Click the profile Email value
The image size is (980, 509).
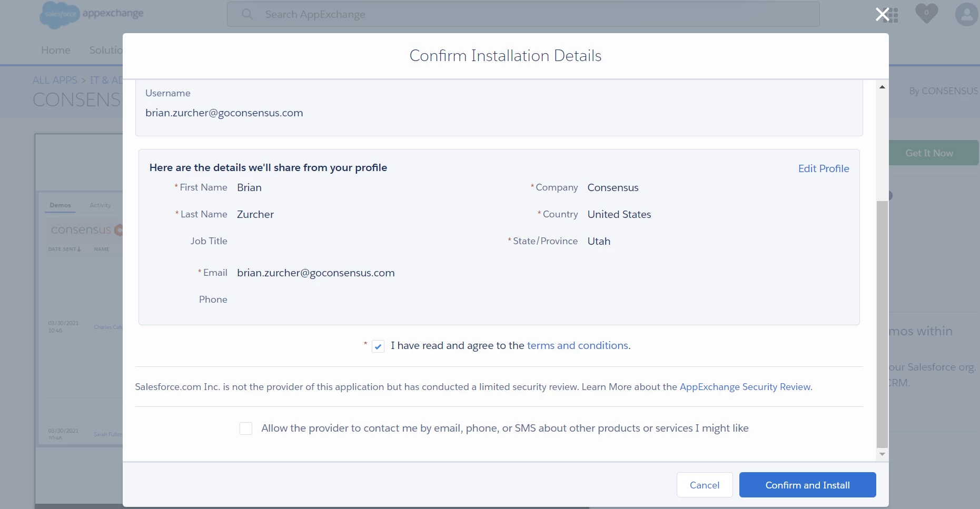pos(316,273)
